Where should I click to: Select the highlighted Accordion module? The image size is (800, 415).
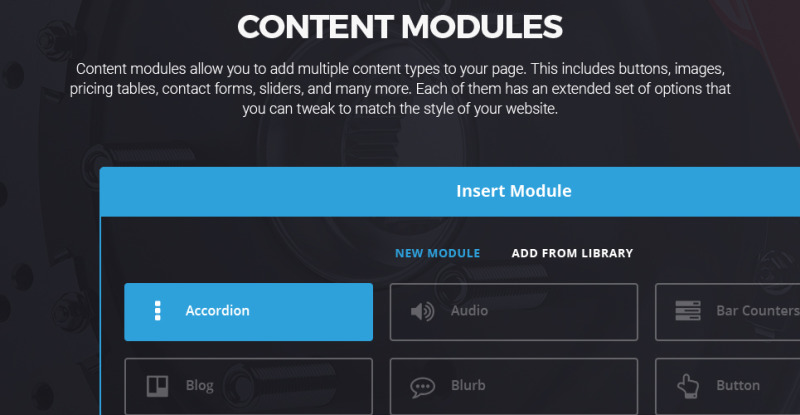pos(248,312)
